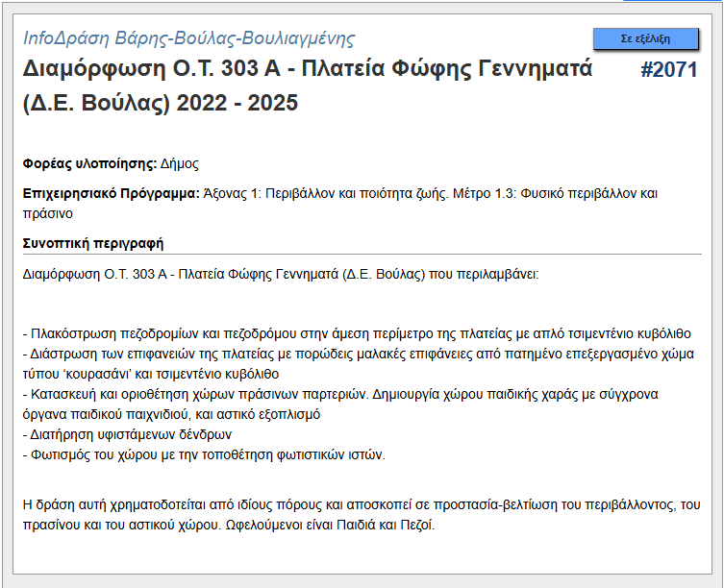Click the "τύπου 'κουρασάνι'" description line
The height and width of the screenshot is (588, 724).
[x=151, y=374]
